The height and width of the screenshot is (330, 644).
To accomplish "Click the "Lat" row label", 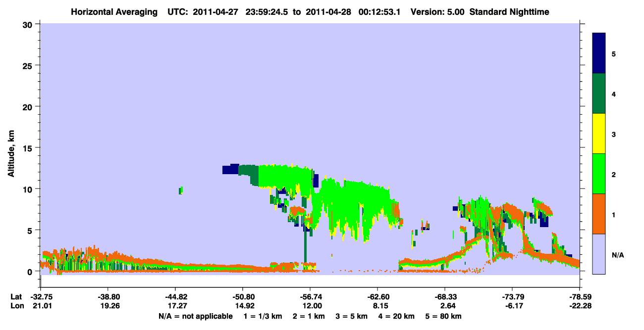I will (16, 297).
